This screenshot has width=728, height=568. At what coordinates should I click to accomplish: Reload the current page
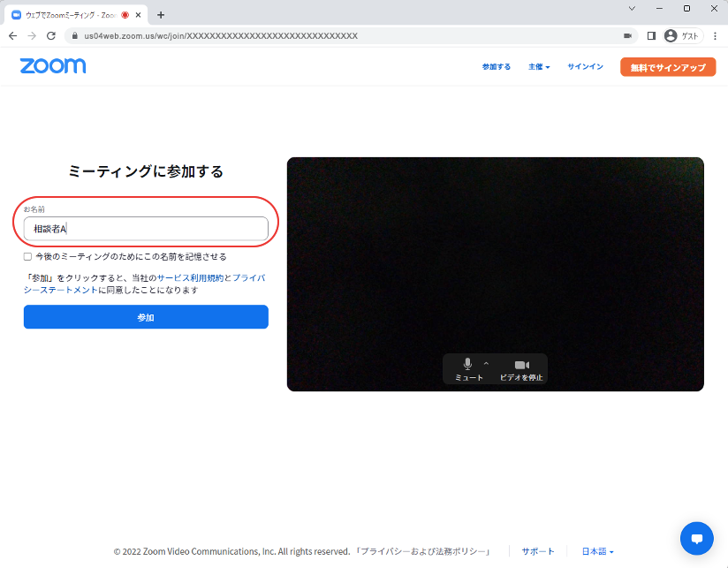point(51,35)
